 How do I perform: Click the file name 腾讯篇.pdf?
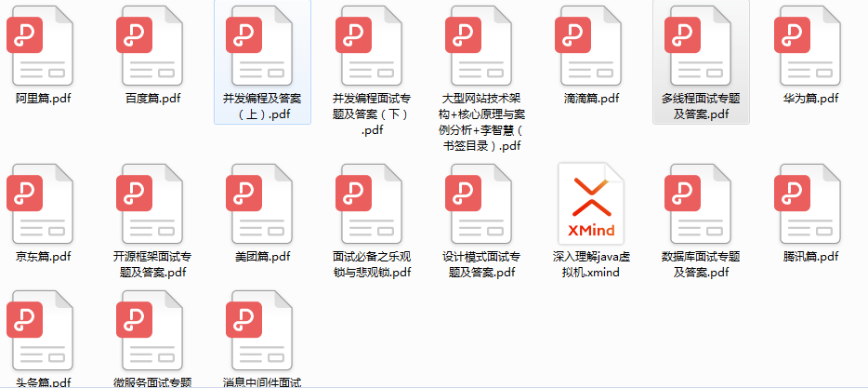(810, 257)
